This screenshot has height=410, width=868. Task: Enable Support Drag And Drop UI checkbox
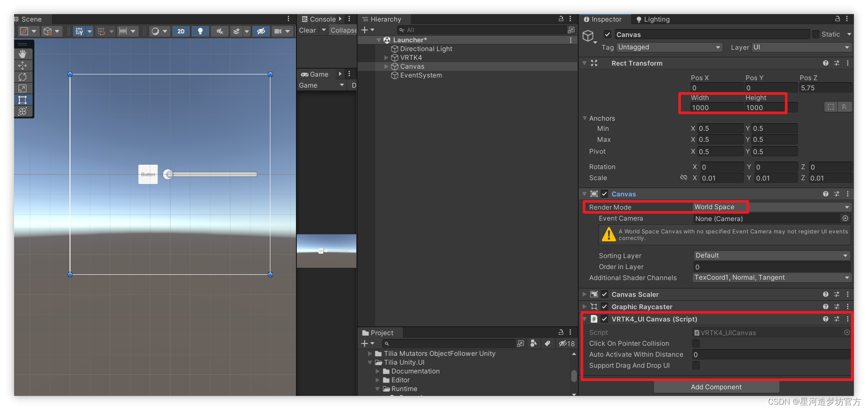click(x=696, y=366)
